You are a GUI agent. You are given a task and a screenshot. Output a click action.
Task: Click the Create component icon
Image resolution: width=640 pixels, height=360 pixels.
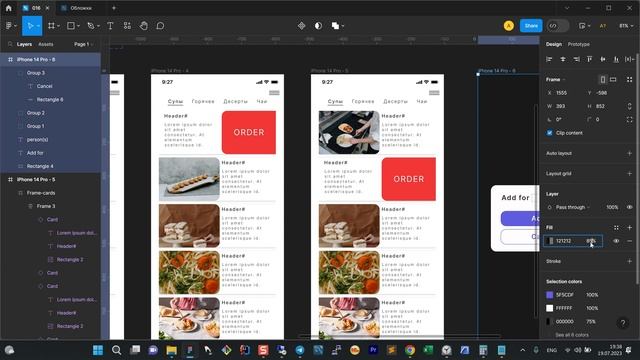click(x=301, y=26)
